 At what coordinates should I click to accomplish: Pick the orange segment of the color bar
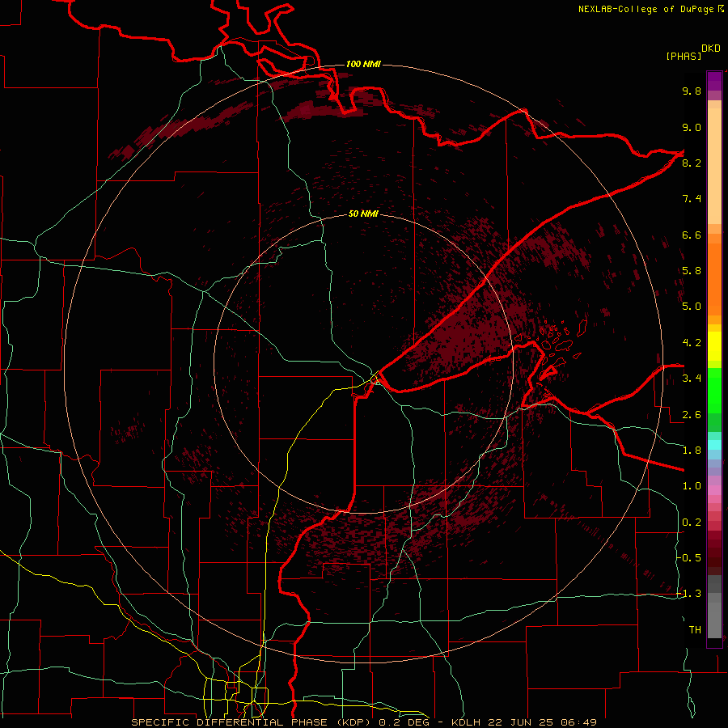tap(714, 278)
